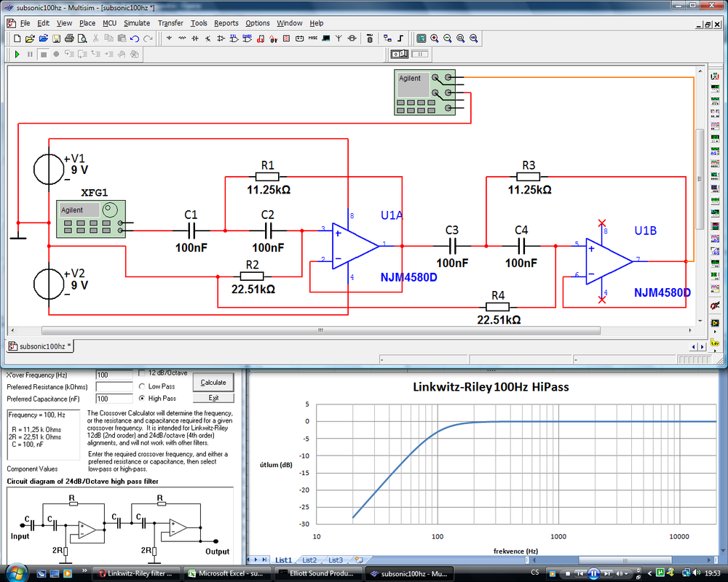Enable the 12 dB/Octave checkbox
The height and width of the screenshot is (582, 728).
tap(142, 373)
